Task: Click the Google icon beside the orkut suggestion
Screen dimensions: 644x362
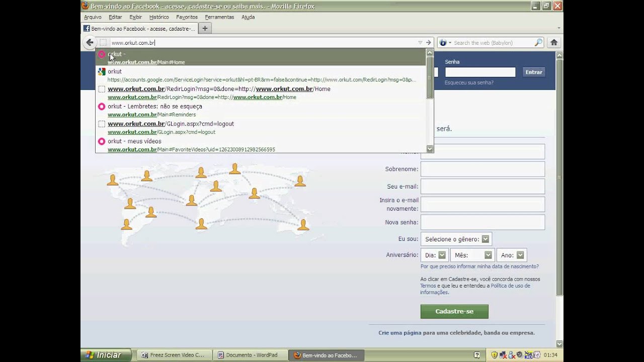Action: point(102,71)
